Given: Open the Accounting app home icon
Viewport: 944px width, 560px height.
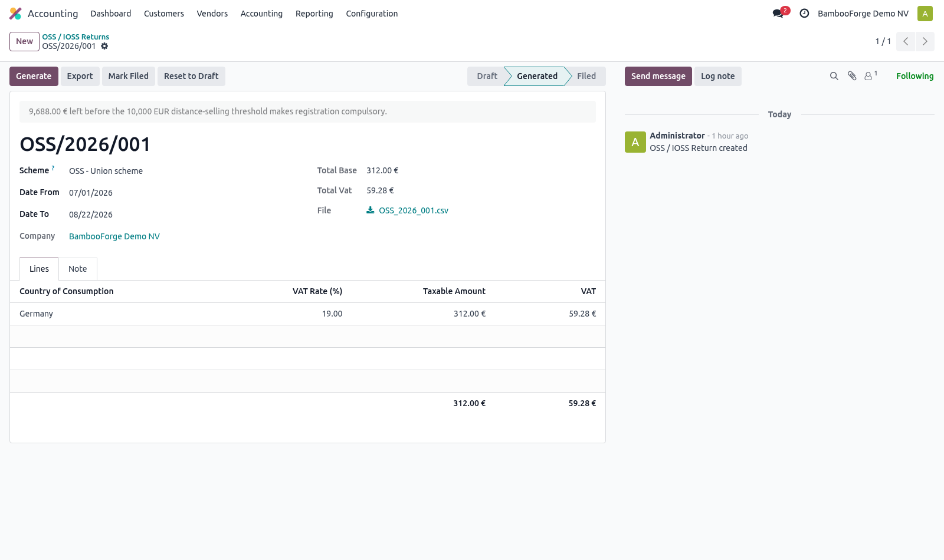Looking at the screenshot, I should [15, 14].
